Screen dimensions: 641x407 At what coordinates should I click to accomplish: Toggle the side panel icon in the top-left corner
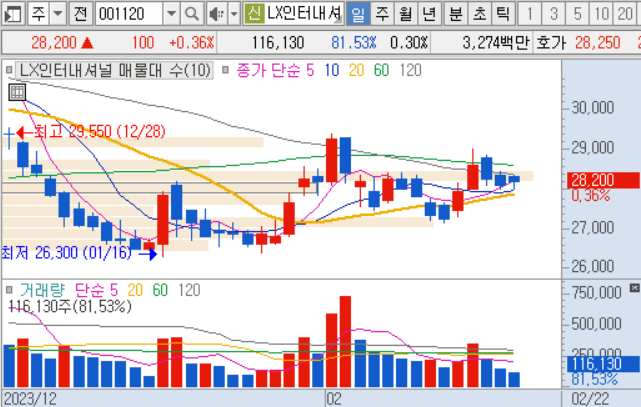[12, 14]
